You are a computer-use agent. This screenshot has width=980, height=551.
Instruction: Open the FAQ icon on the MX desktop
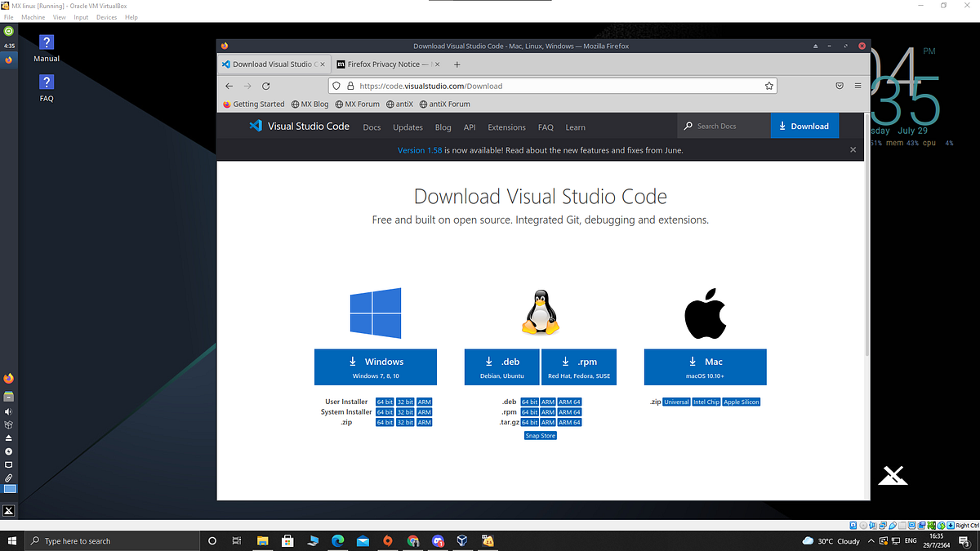[47, 82]
